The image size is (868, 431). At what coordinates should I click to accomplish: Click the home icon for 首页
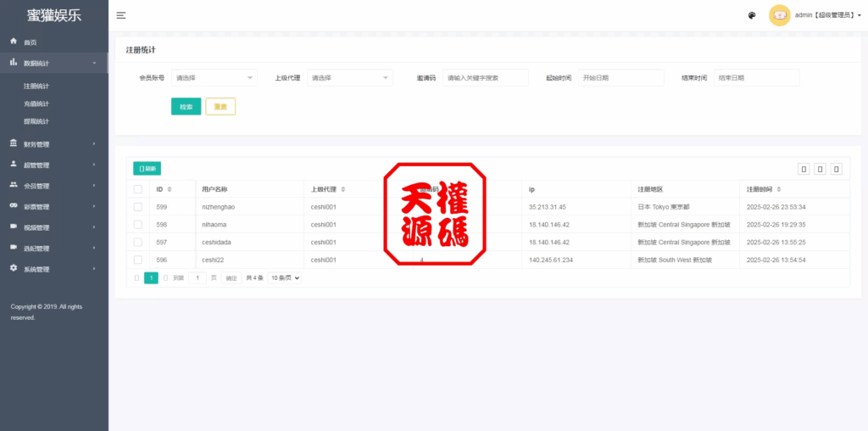point(14,42)
